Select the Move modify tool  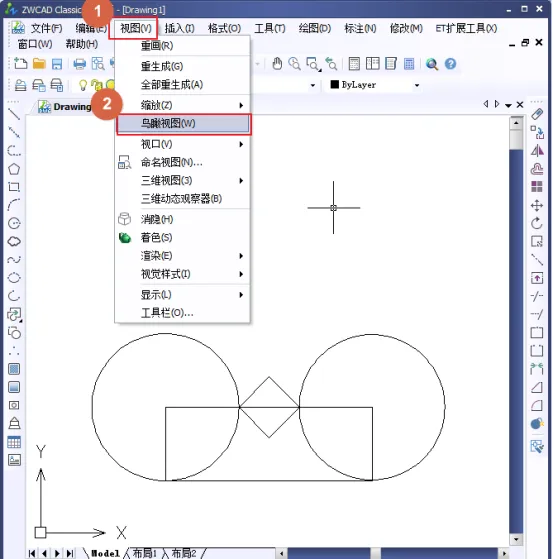point(537,205)
